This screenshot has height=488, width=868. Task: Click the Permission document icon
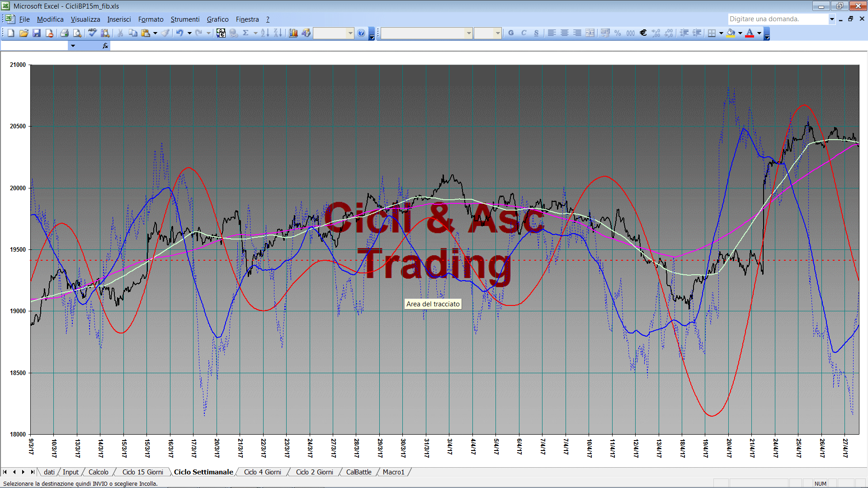[49, 33]
